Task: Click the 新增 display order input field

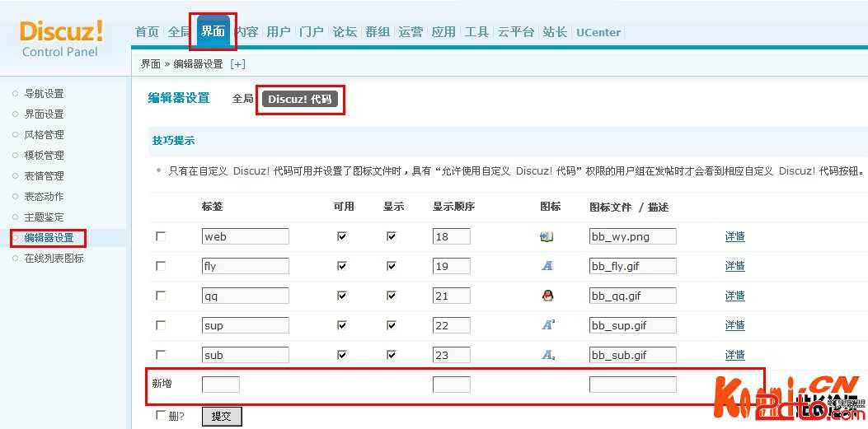Action: 452,385
